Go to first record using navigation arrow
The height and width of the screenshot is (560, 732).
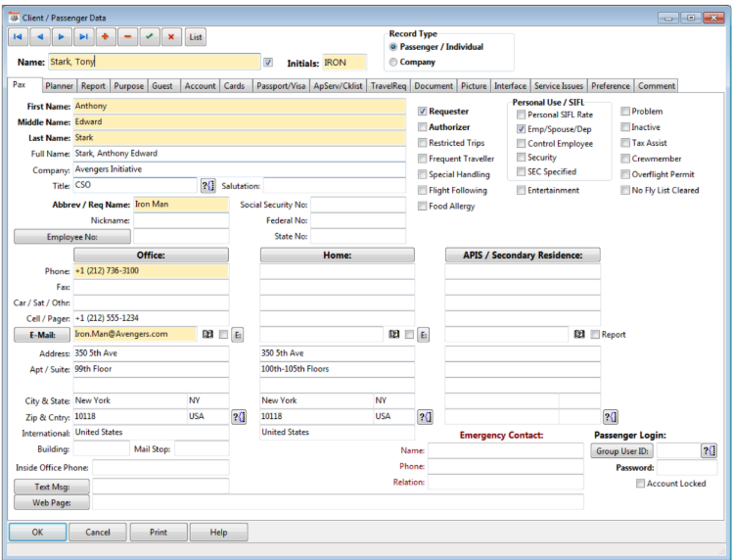20,36
